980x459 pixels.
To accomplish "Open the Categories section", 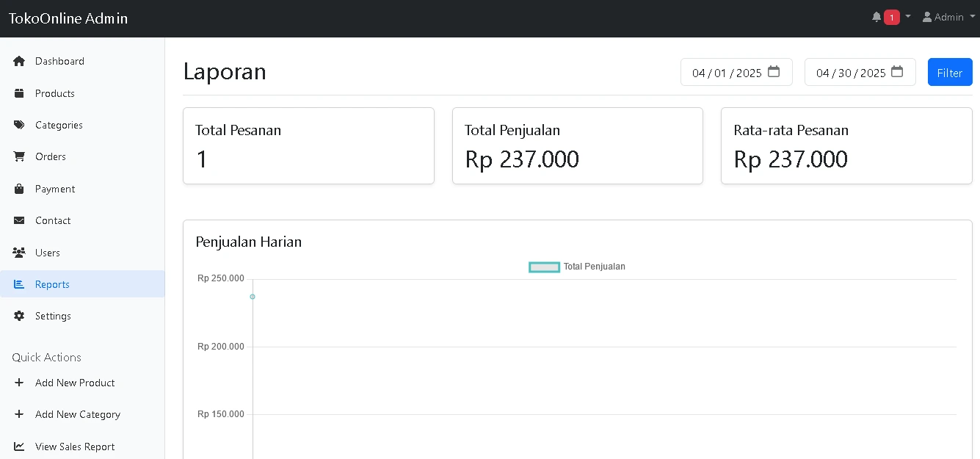I will coord(82,125).
